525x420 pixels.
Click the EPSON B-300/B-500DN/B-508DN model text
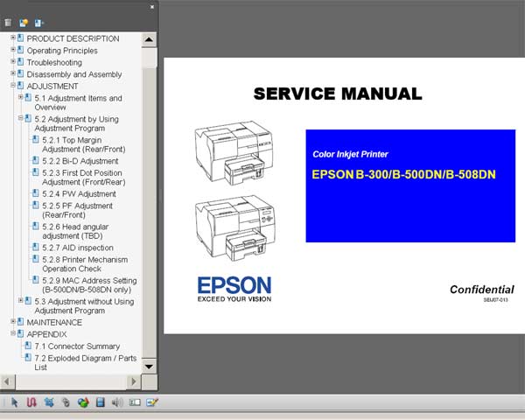pyautogui.click(x=403, y=174)
